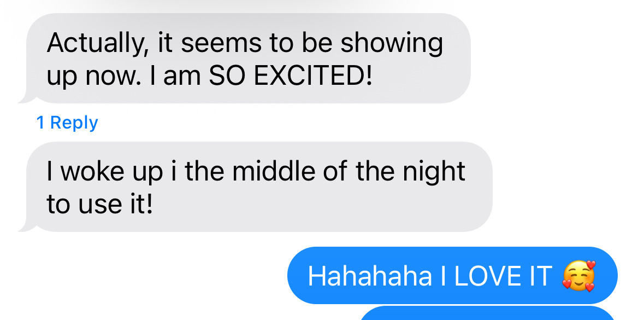Click the tail of the "SO EXCITED!" bubble
644x320 pixels.
[28, 96]
